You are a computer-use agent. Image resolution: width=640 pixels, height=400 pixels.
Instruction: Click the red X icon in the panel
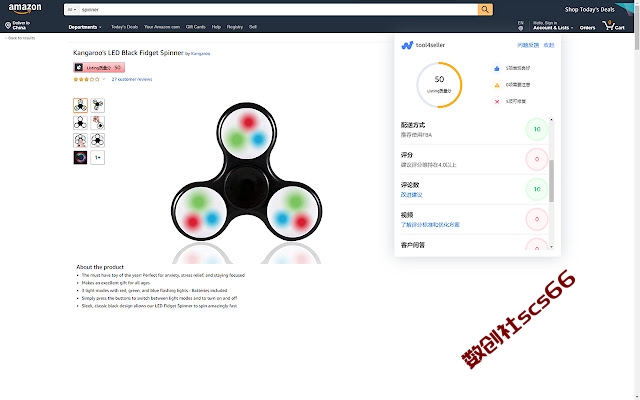coord(497,102)
